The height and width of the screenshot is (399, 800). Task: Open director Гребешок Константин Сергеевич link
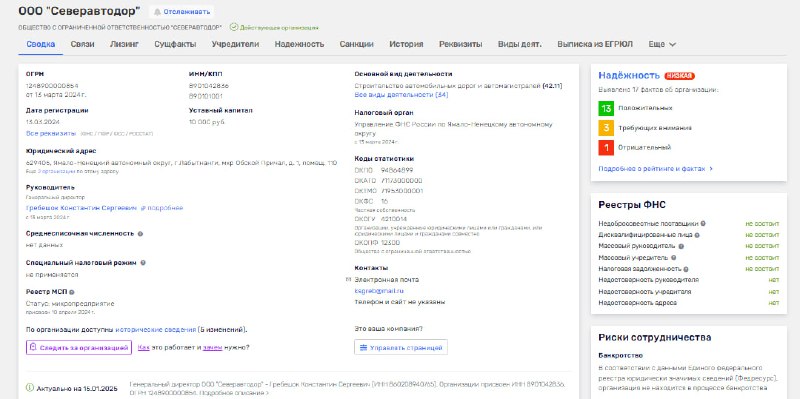pyautogui.click(x=81, y=208)
